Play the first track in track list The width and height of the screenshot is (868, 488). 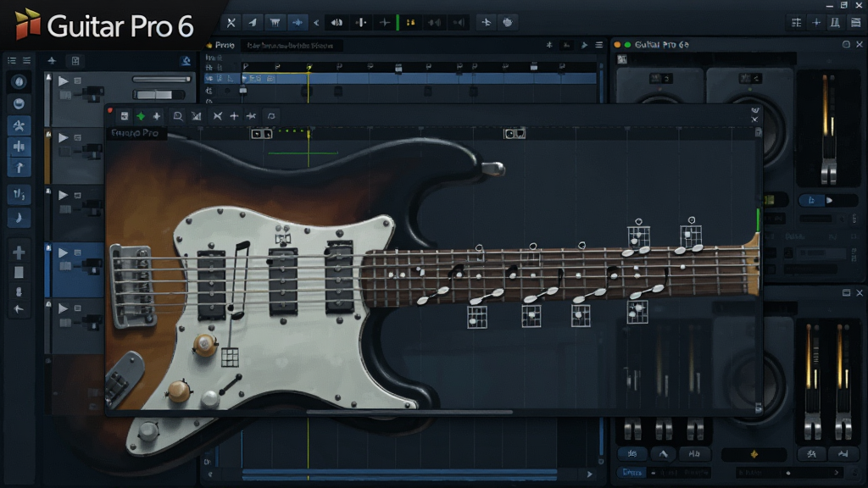[63, 80]
